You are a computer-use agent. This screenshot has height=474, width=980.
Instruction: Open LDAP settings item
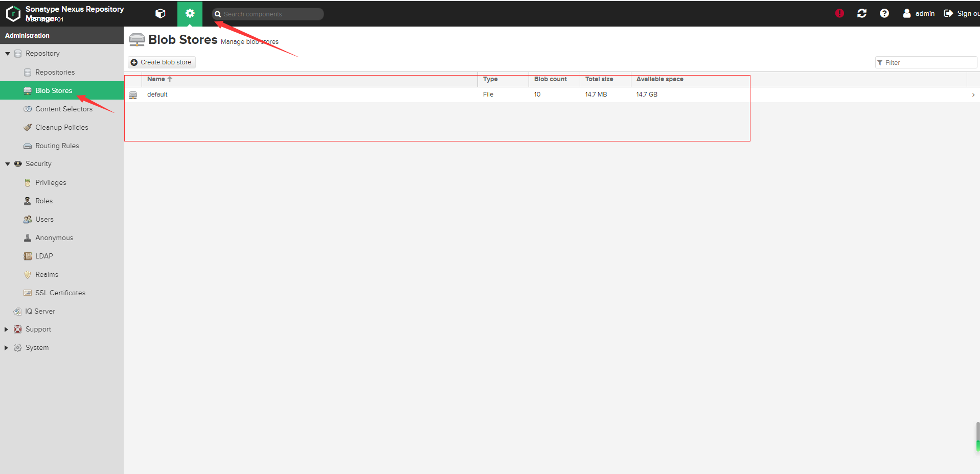coord(44,256)
